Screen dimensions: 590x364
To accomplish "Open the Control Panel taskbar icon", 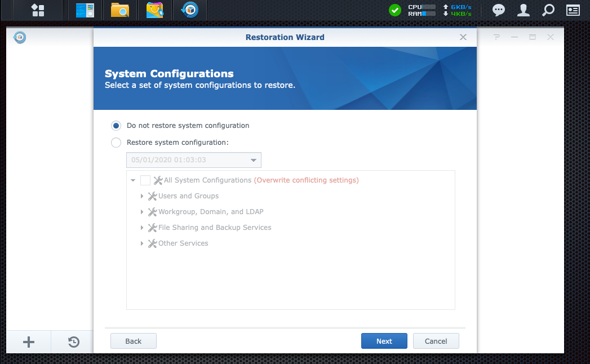I will [85, 10].
